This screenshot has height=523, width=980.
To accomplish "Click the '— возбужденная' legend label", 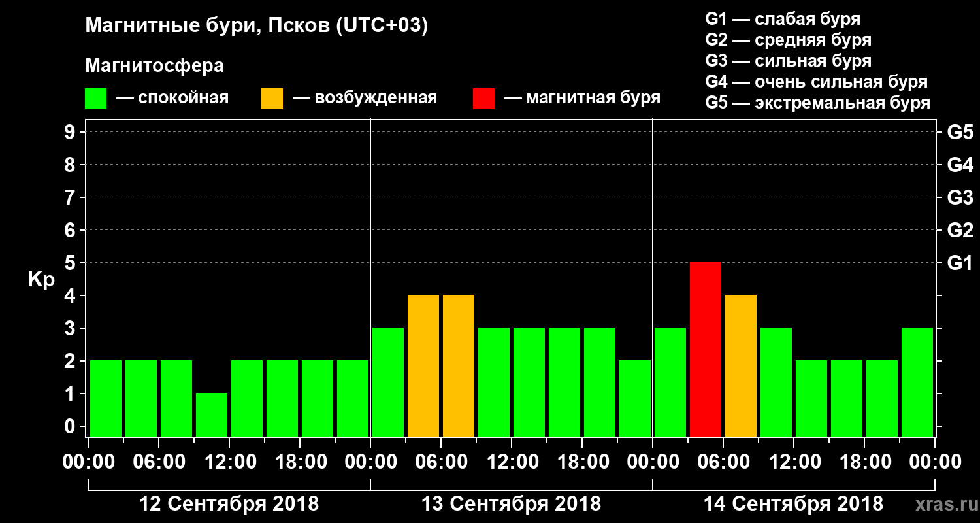I will pyautogui.click(x=365, y=99).
